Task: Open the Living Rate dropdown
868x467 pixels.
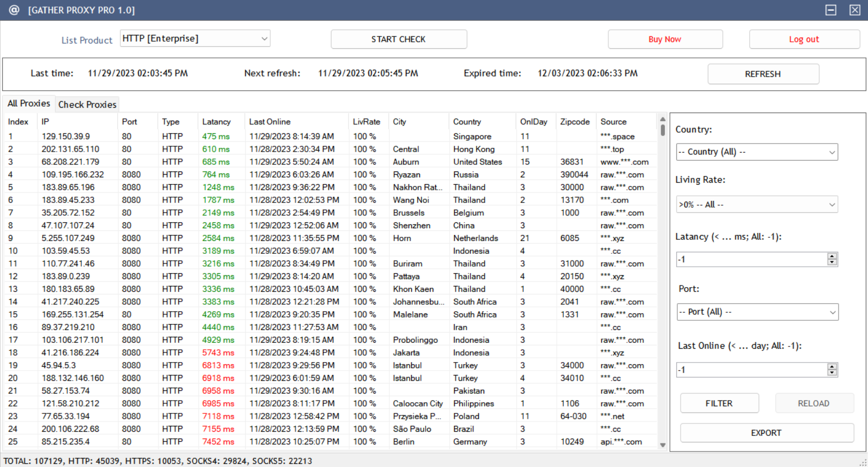Action: coord(757,205)
